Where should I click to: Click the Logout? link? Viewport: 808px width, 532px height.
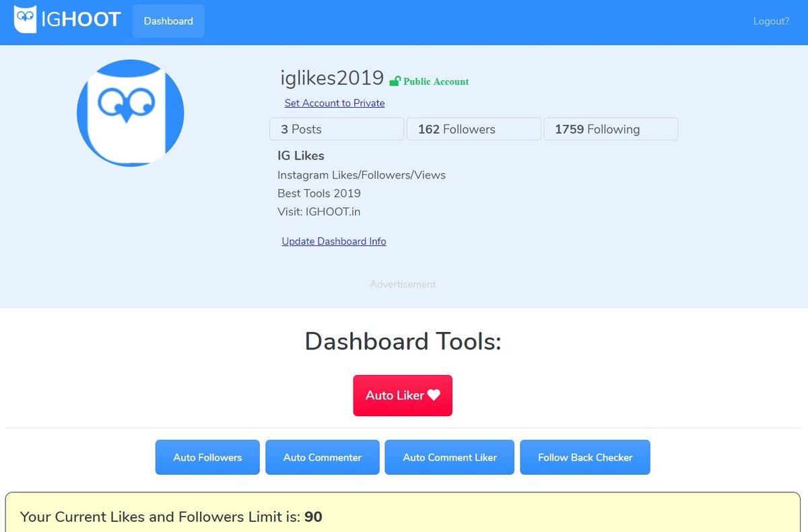click(771, 21)
